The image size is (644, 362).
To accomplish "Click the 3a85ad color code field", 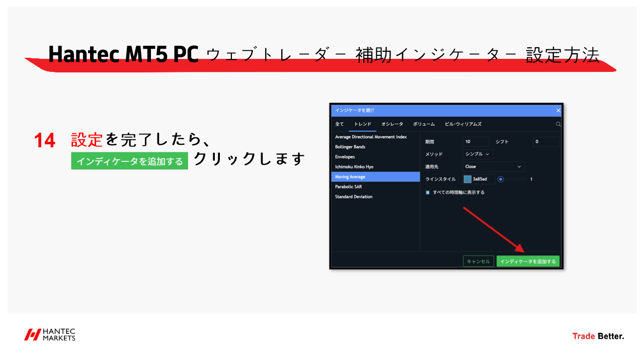I will coord(483,179).
